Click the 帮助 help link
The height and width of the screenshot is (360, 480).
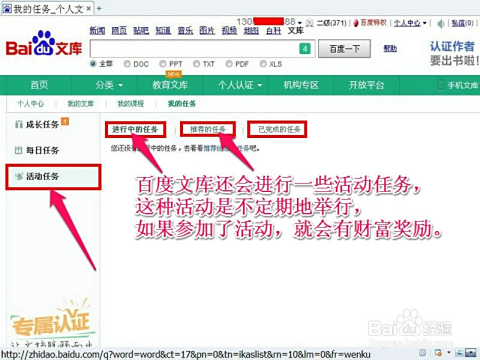[390, 48]
